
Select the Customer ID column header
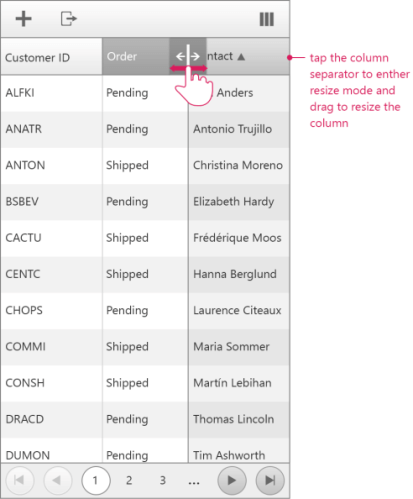(x=51, y=57)
